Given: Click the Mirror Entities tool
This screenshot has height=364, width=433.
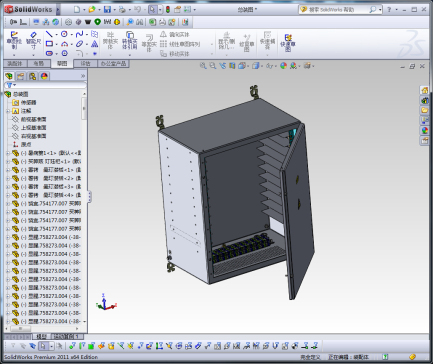Looking at the screenshot, I should pos(175,34).
